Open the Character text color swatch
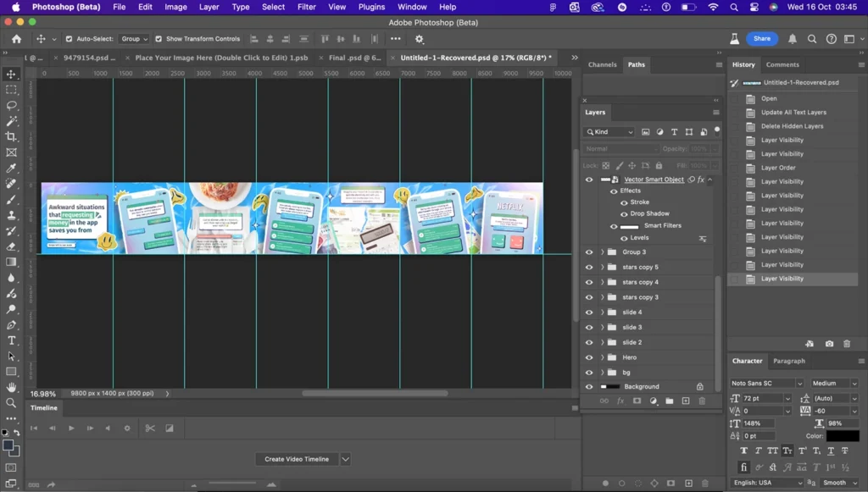868x492 pixels. coord(843,436)
